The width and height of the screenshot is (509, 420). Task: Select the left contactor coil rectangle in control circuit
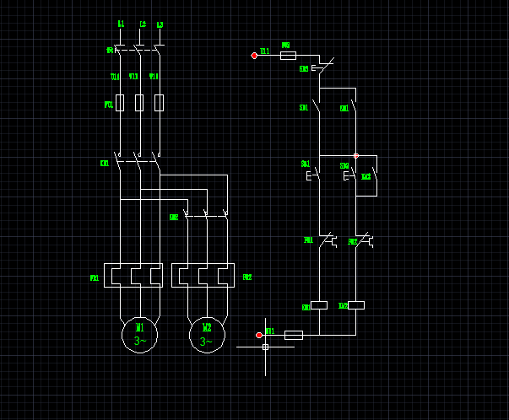point(319,305)
